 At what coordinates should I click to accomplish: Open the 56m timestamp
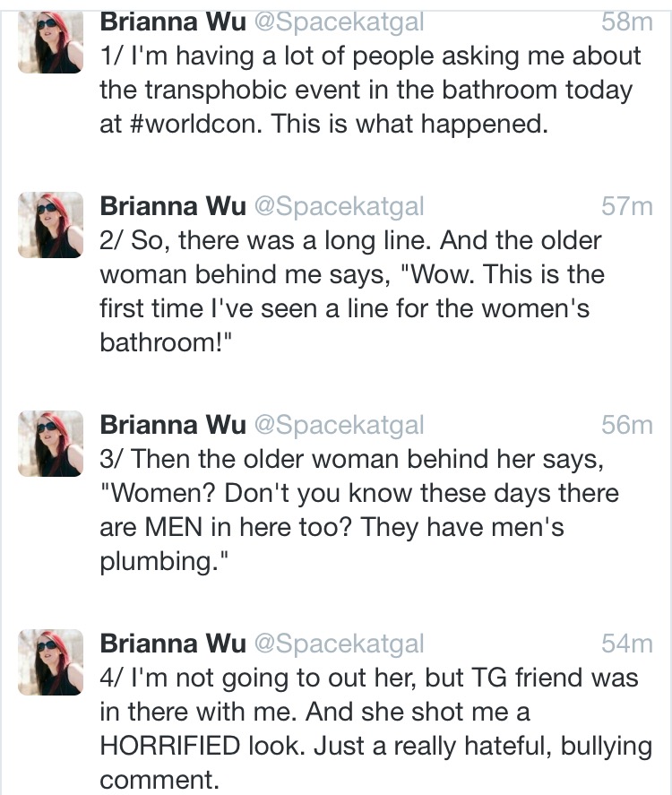point(627,425)
